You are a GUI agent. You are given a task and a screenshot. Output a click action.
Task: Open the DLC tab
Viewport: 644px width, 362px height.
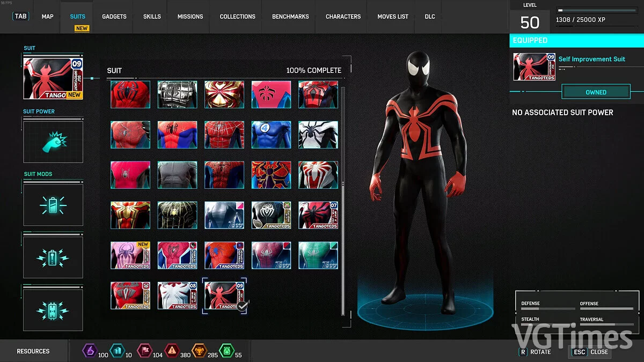click(429, 17)
